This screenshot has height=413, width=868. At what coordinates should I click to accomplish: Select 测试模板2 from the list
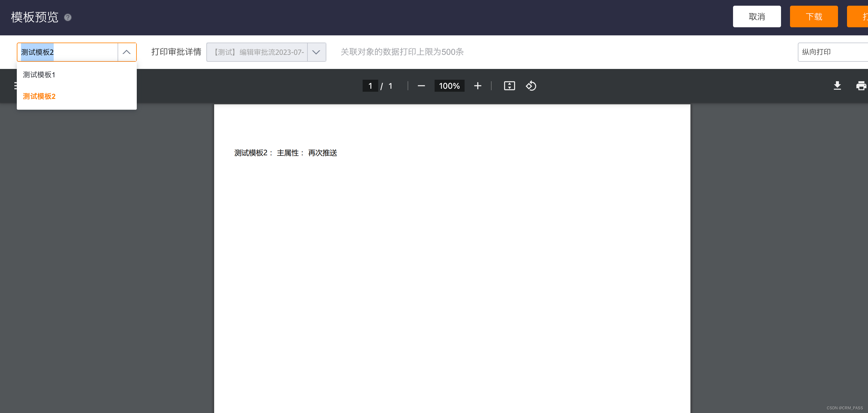[39, 97]
